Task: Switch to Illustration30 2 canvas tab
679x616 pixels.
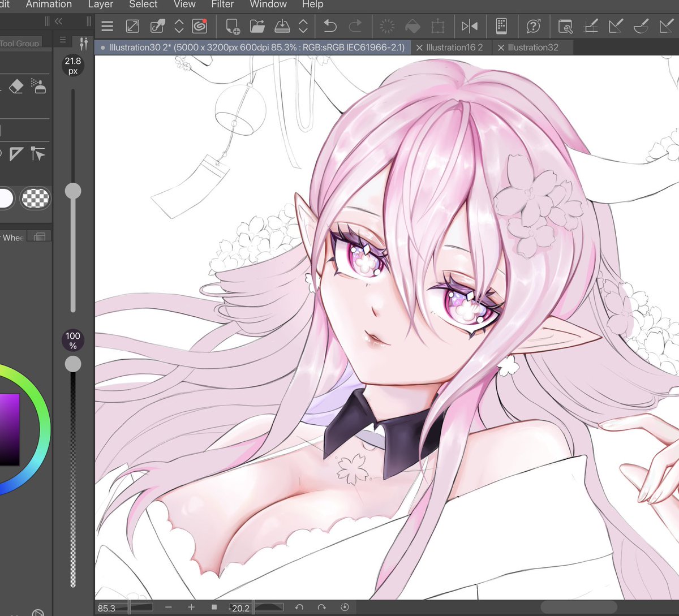Action: [253, 48]
